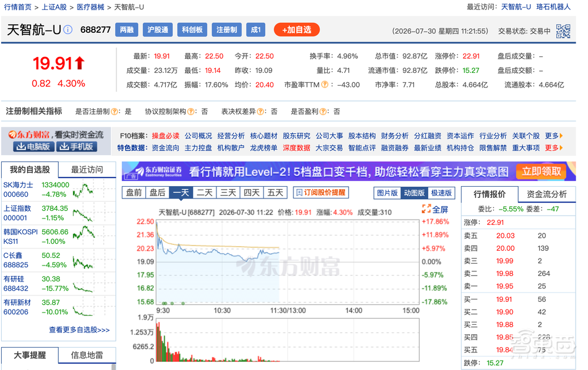
Task: Open C长鑫 in watchlist
Action: pyautogui.click(x=13, y=256)
